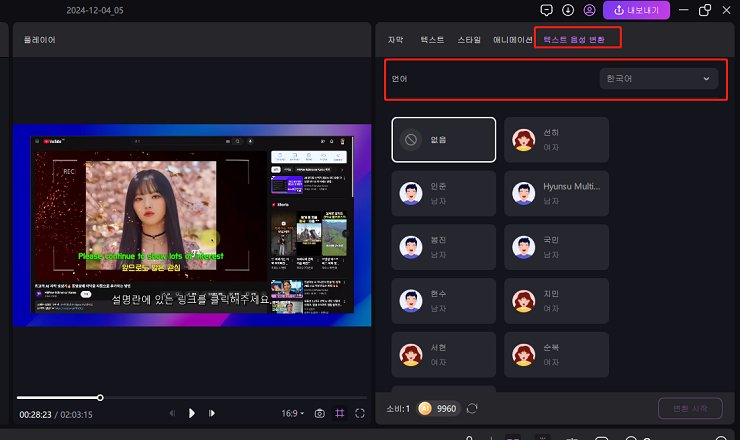Click the playback progress slider handle
Viewport: 740px width, 440px height.
100,397
